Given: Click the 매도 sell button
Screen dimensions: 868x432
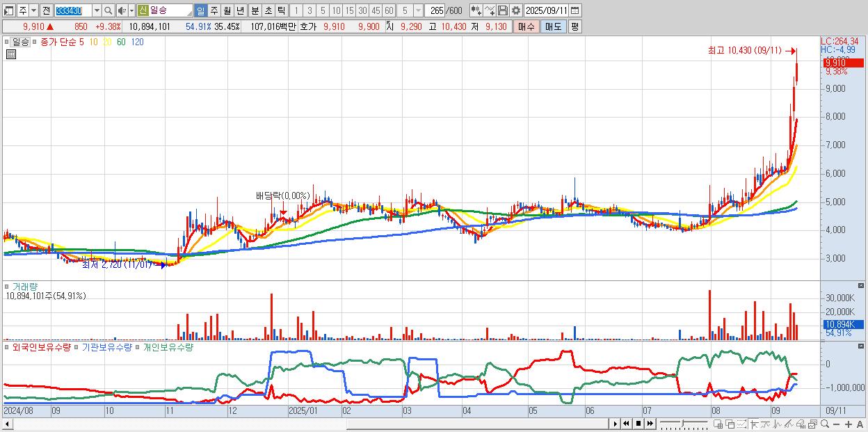Looking at the screenshot, I should [554, 26].
